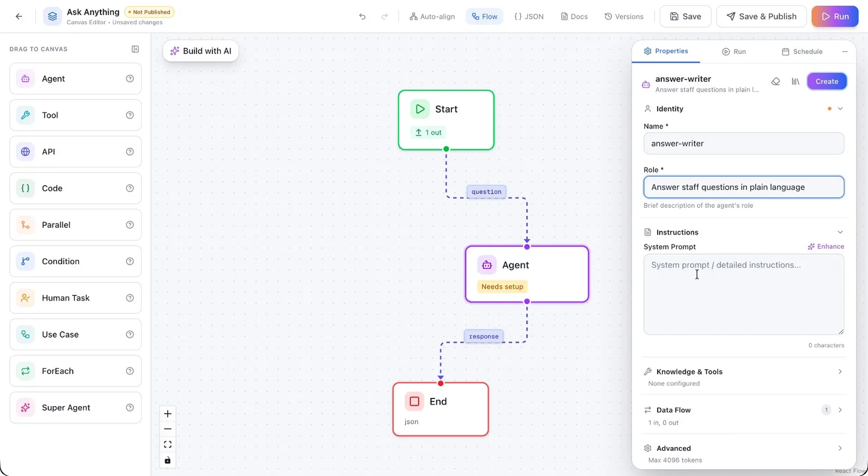Expand the Advanced section

[x=840, y=448]
